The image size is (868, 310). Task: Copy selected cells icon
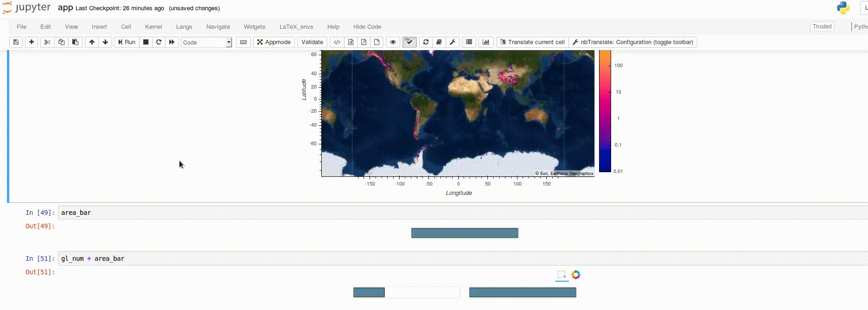point(61,42)
